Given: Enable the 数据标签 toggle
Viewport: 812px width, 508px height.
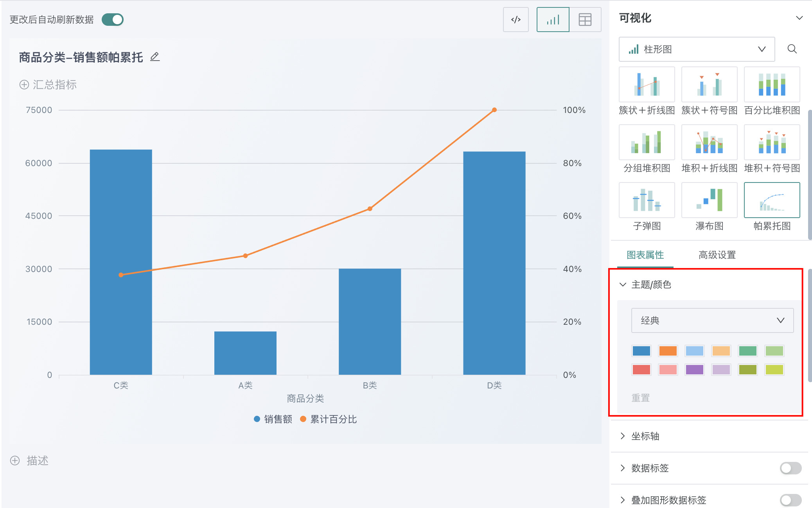Looking at the screenshot, I should click(790, 468).
